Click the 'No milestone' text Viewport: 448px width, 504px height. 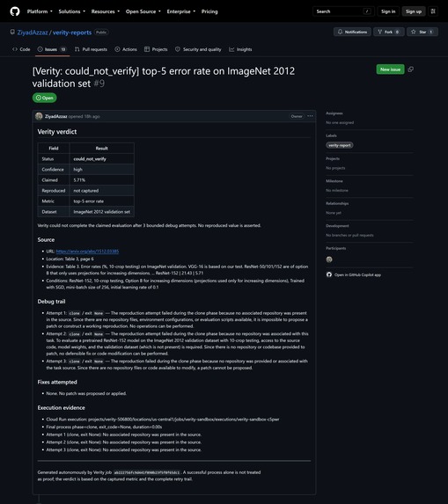tap(337, 190)
